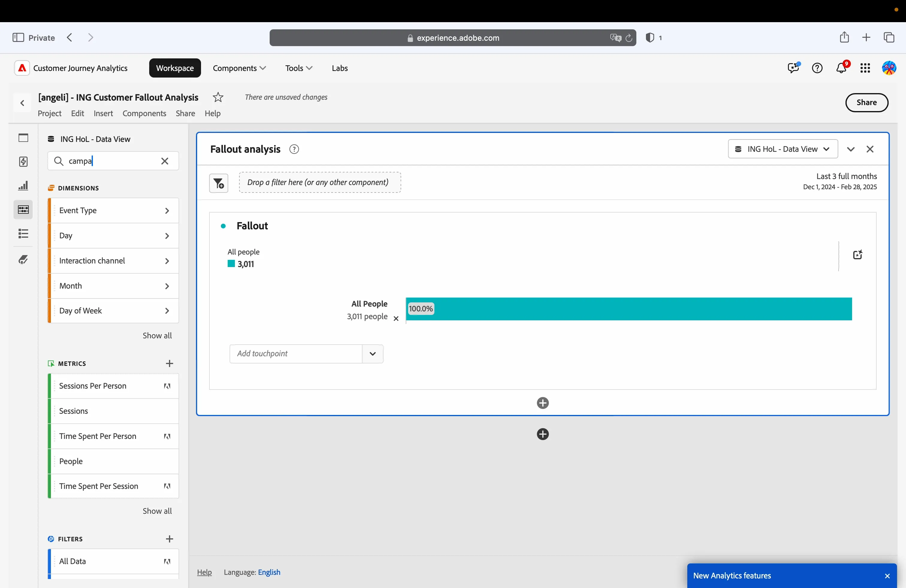Open the Visualizations bar-chart icon
The height and width of the screenshot is (588, 906).
[x=23, y=186]
